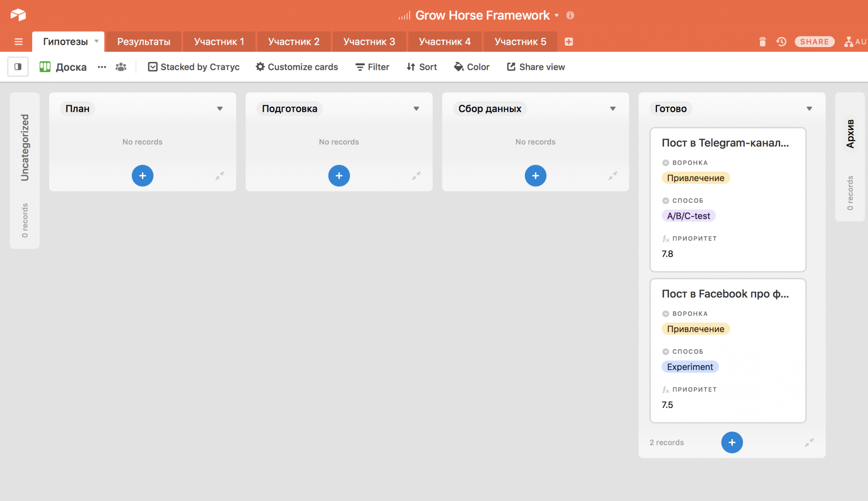Viewport: 868px width, 501px height.
Task: Add a record to Подготовка stack
Action: pyautogui.click(x=339, y=176)
